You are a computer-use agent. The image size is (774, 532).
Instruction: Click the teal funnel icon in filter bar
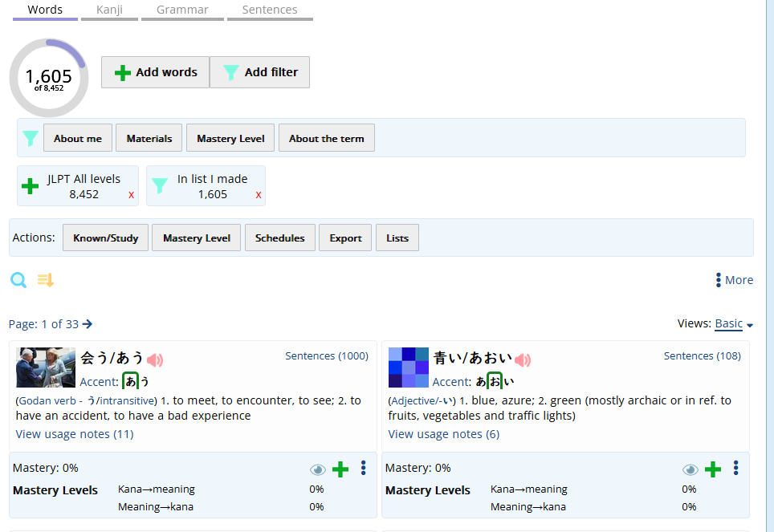[31, 138]
